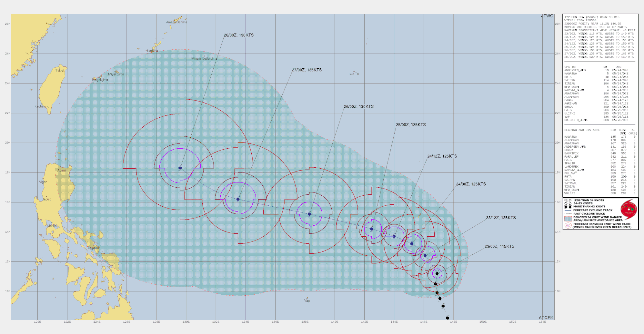Click the 27/00Z forecast position dot
644x334 pixels.
[238, 199]
